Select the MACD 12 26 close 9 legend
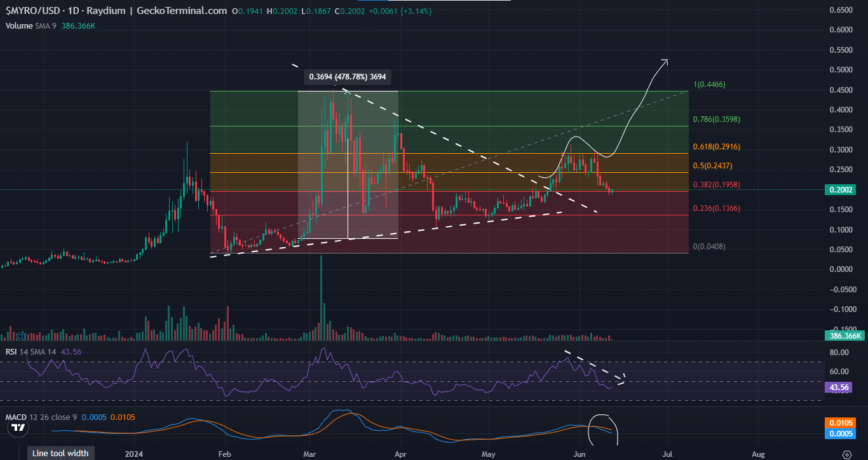Screen dimensions: 868x460 [43, 417]
